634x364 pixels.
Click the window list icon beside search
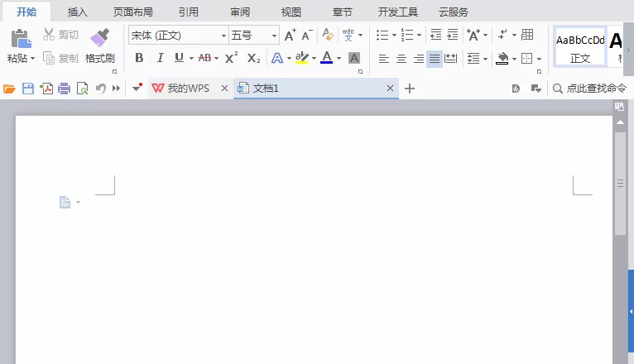click(x=536, y=89)
